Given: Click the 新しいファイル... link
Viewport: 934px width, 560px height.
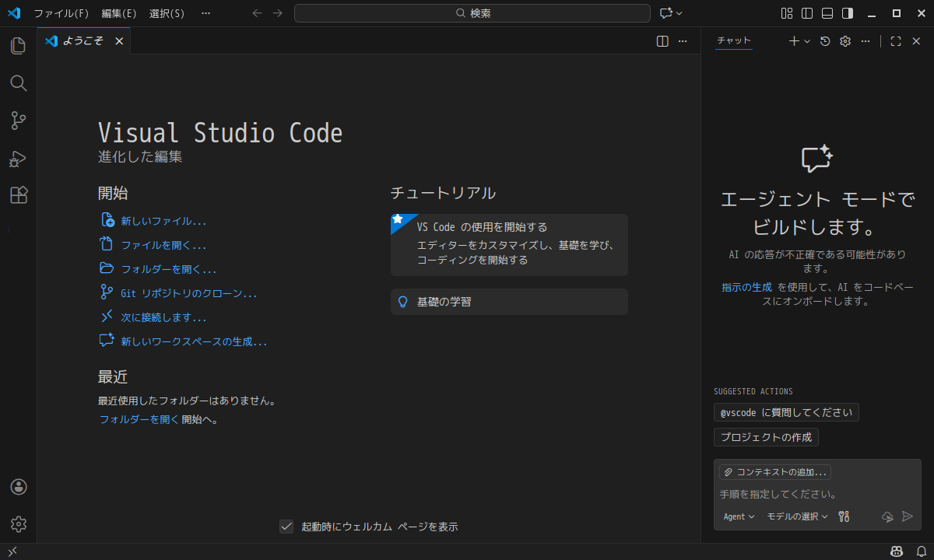Looking at the screenshot, I should 163,221.
